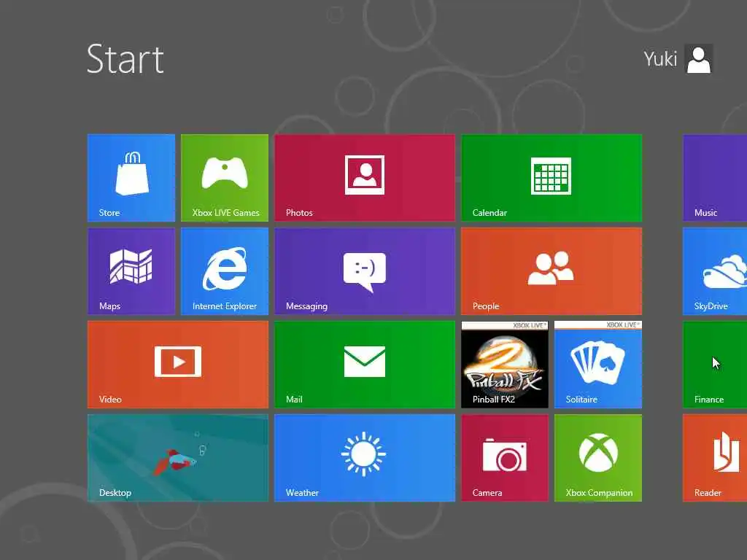Open the Reader tile

pos(715,458)
